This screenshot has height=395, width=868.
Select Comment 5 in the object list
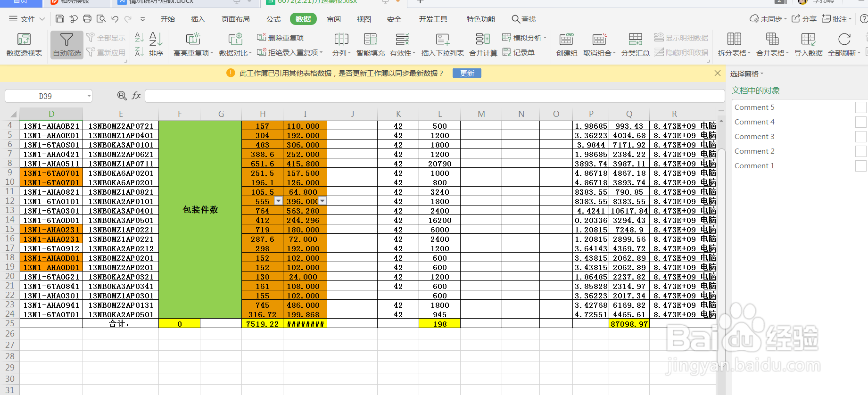754,107
